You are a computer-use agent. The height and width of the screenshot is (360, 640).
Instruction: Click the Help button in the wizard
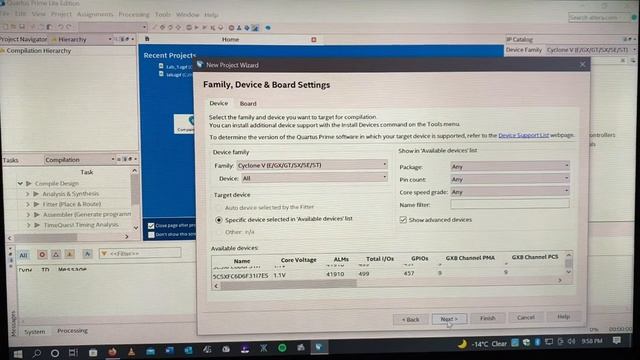tap(564, 316)
